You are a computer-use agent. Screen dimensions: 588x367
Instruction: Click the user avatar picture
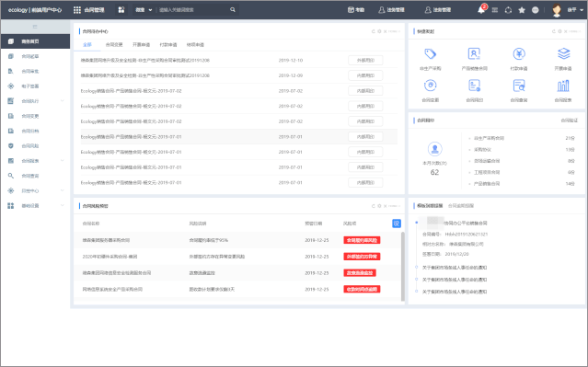point(557,10)
